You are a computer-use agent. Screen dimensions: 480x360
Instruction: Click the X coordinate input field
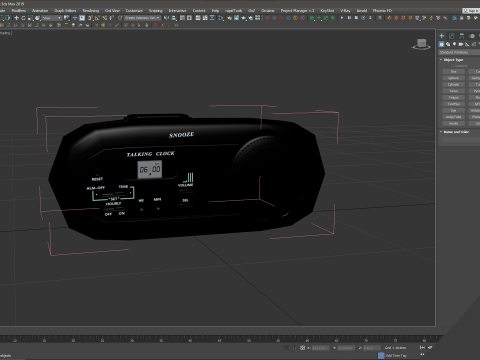coord(320,348)
